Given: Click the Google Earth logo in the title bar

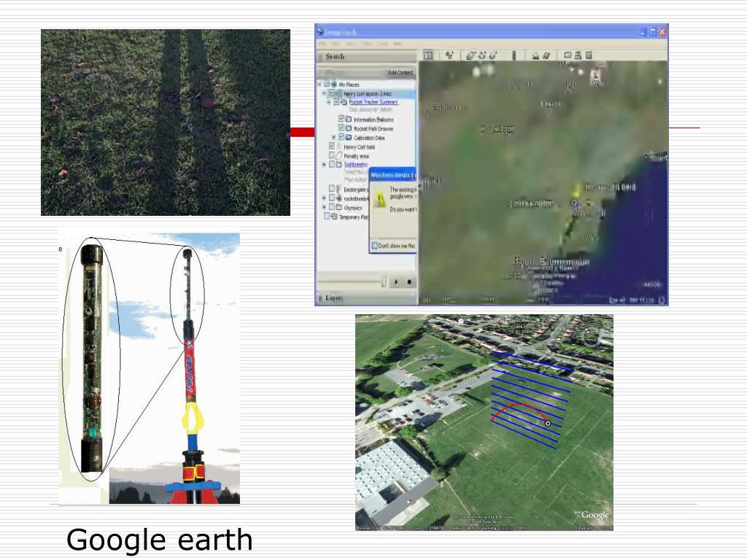Looking at the screenshot, I should tap(320, 32).
